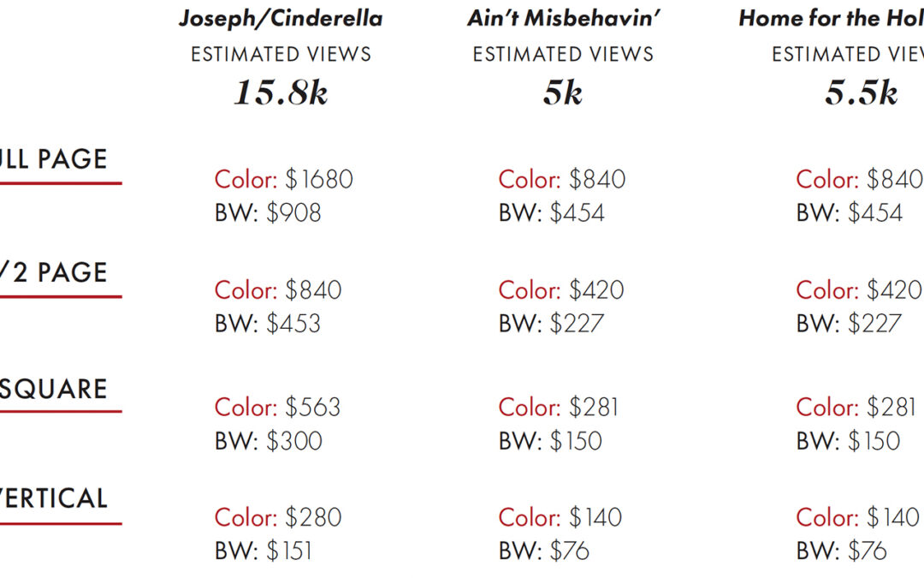Viewport: 924px width, 578px height.
Task: Select the Ain't Misbehavin' column heading
Action: (x=563, y=18)
